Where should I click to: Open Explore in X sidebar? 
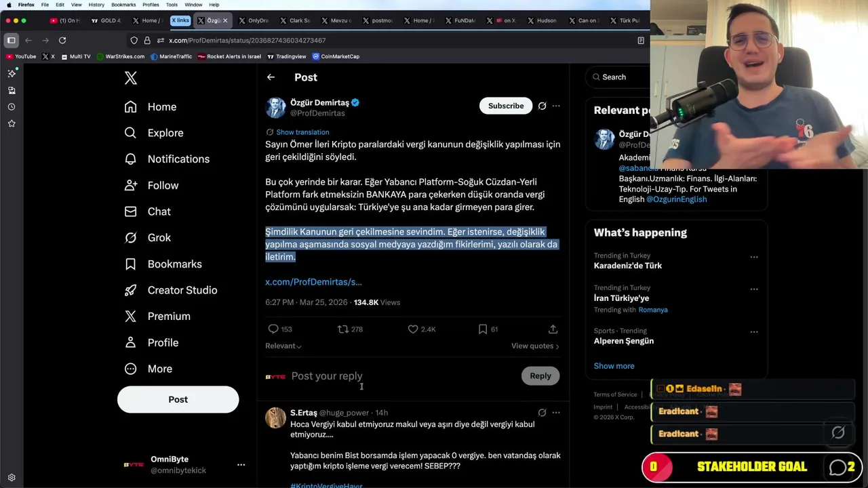(154, 133)
